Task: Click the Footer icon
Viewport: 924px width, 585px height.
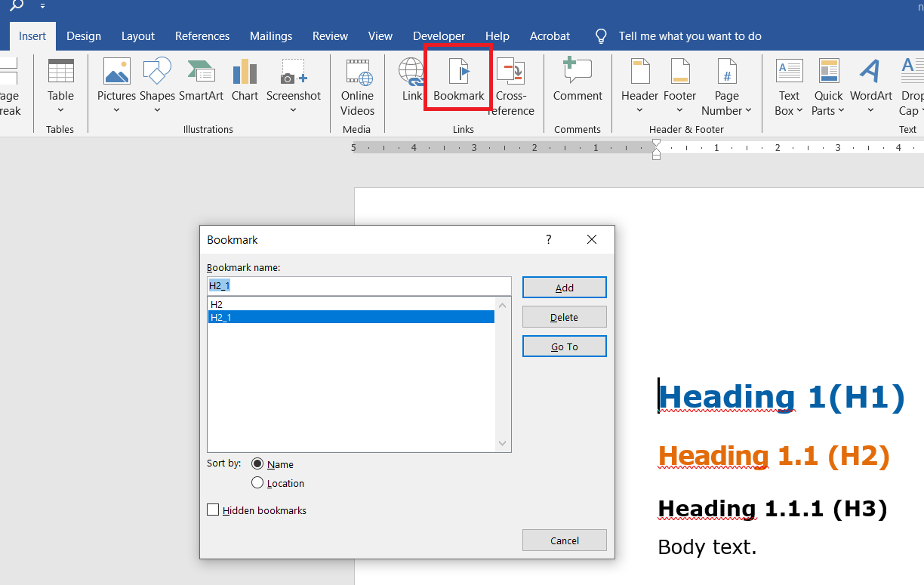Action: (x=679, y=71)
